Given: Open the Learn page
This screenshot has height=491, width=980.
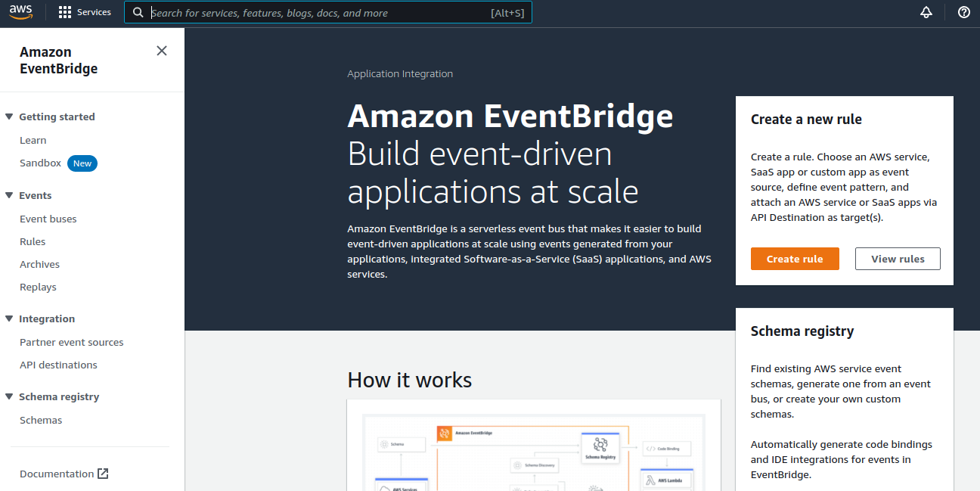Looking at the screenshot, I should click(33, 140).
